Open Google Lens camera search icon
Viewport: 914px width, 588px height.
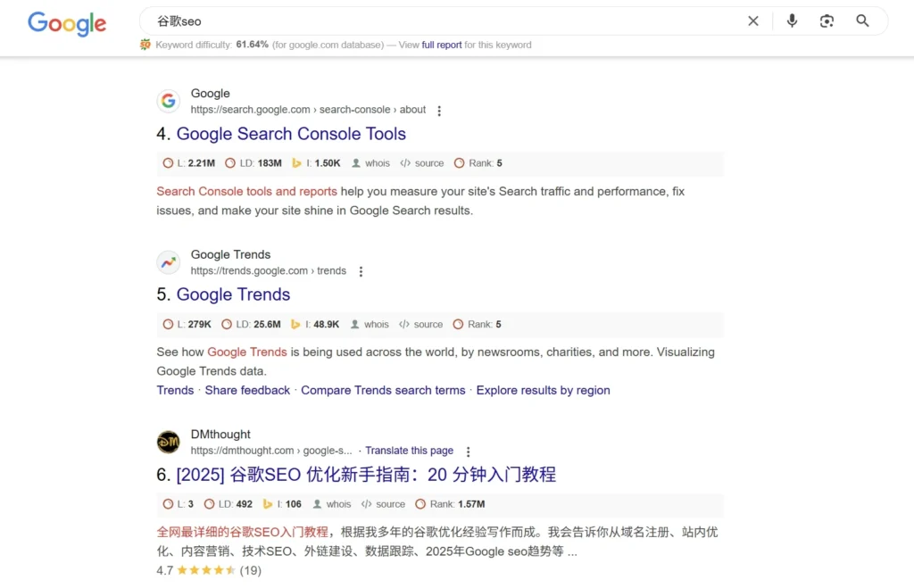point(827,21)
